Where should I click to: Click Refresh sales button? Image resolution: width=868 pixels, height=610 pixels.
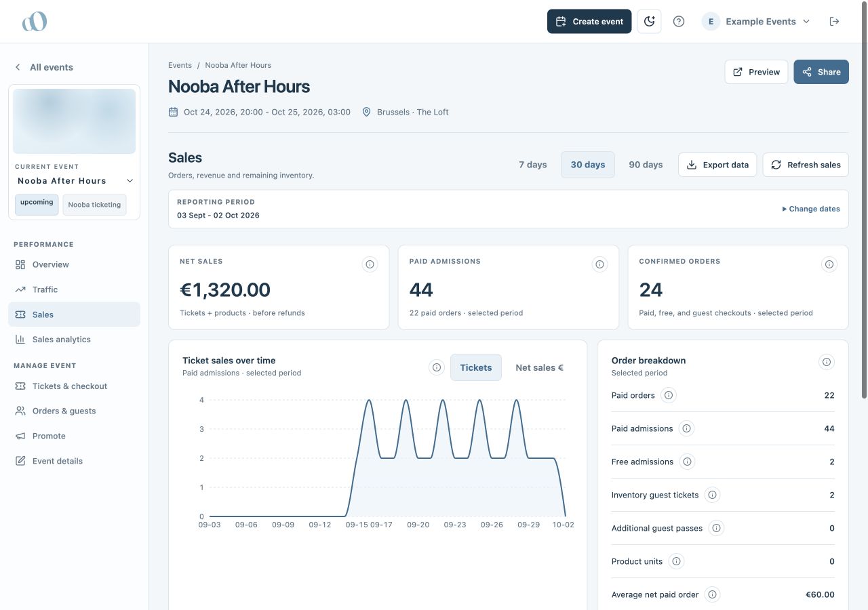click(x=806, y=165)
